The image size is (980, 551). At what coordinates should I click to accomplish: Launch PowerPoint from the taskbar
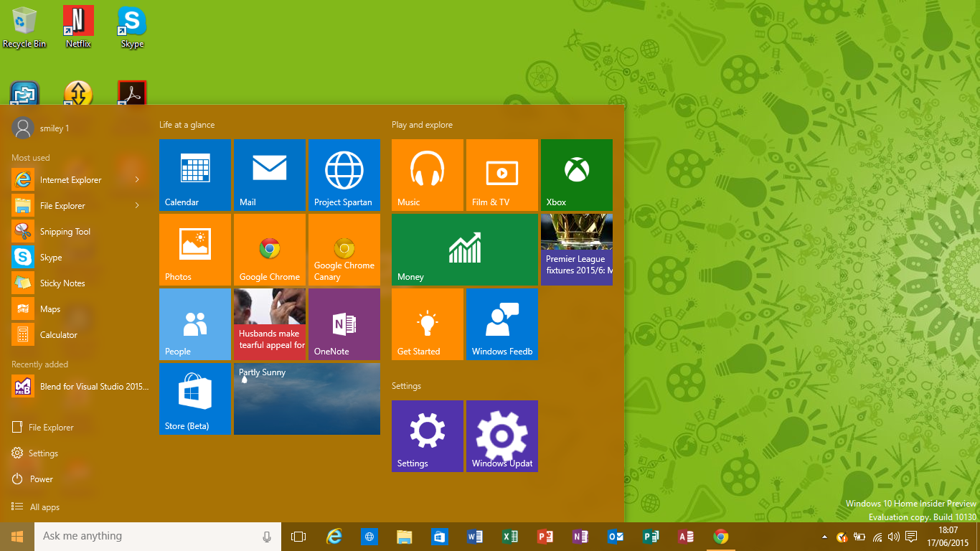(x=545, y=537)
